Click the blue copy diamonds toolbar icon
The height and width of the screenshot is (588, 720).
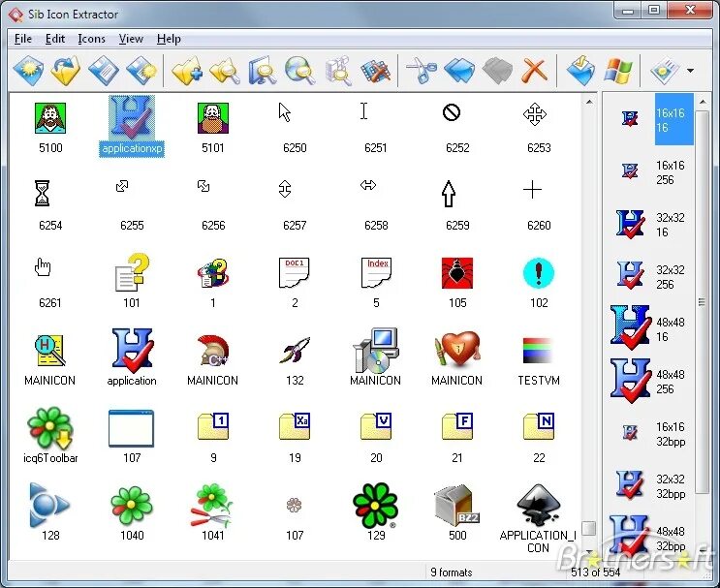coord(459,70)
